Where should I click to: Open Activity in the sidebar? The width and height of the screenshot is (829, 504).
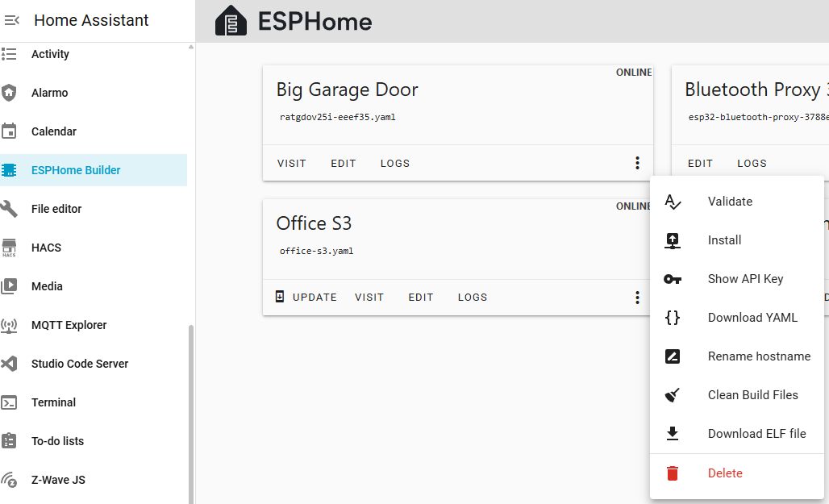coord(94,54)
